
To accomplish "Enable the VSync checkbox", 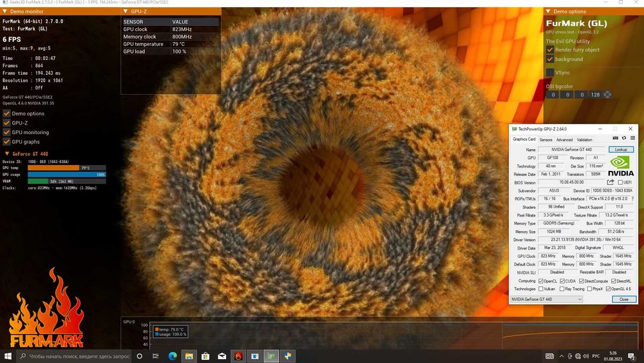I will [x=550, y=72].
